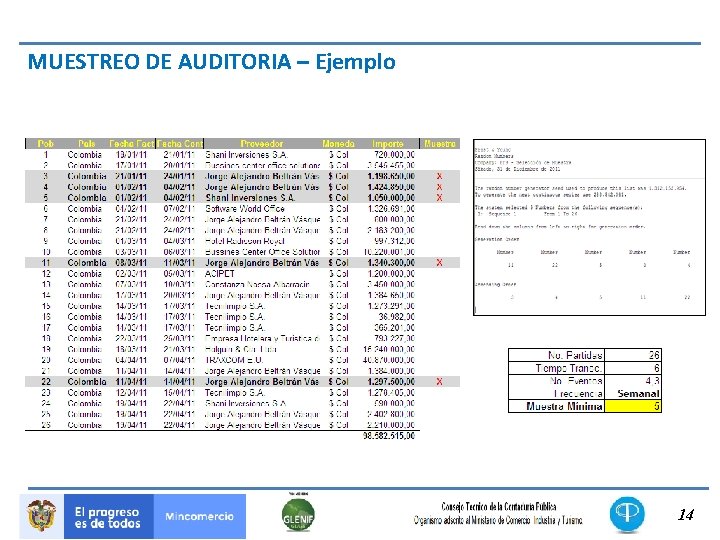Click the 'No. Partidas' label

575,355
